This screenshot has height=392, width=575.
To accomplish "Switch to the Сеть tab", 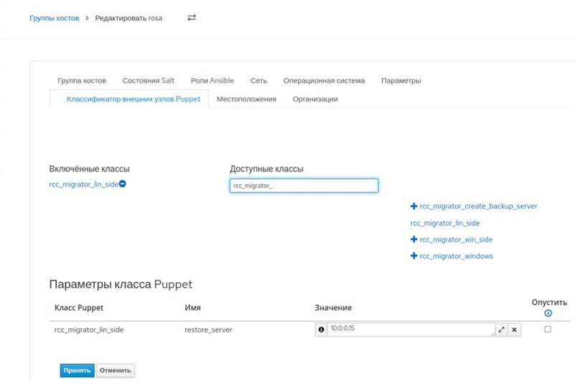I will [258, 81].
